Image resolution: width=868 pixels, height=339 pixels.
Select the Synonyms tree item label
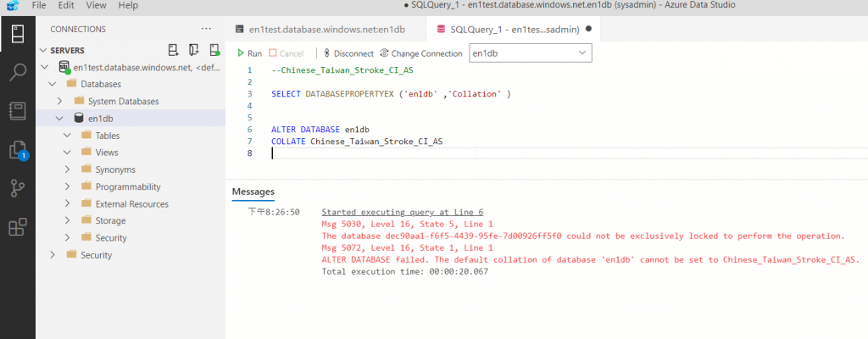tap(115, 169)
